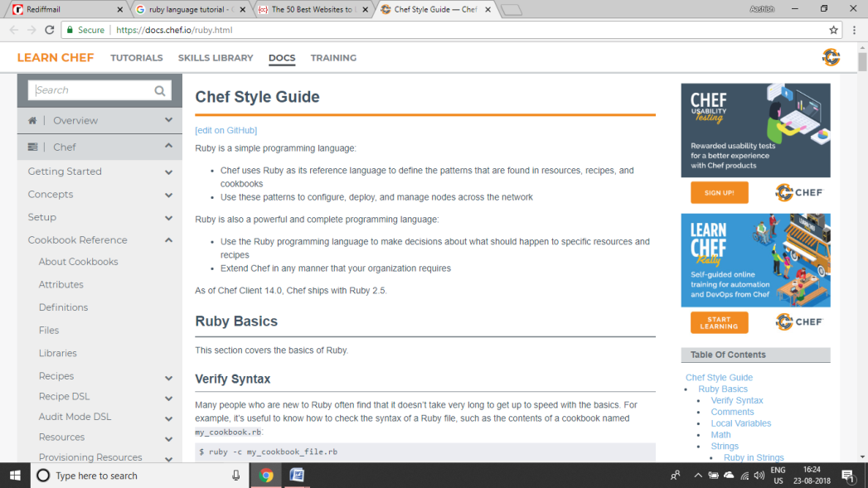Show hidden system tray icons
This screenshot has height=488, width=868.
tap(698, 476)
